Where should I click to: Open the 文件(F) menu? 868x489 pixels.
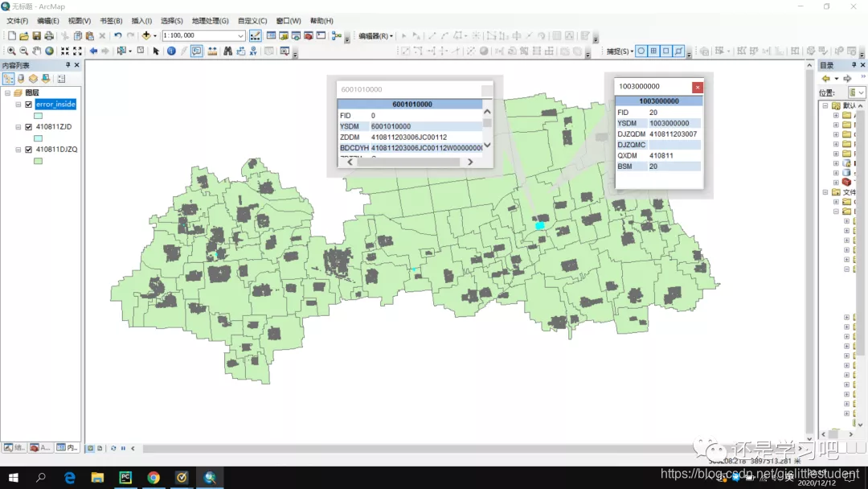(17, 21)
